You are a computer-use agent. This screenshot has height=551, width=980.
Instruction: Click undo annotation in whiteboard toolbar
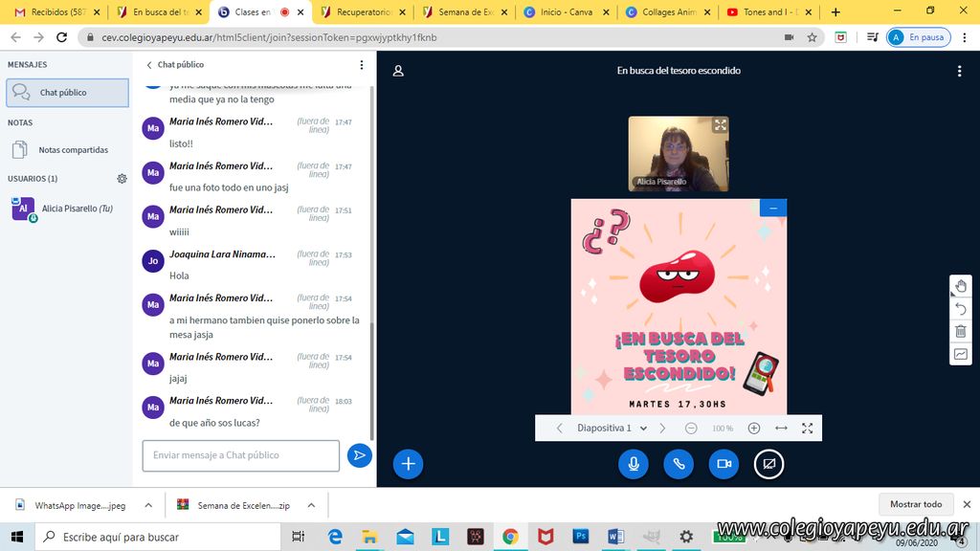tap(961, 309)
